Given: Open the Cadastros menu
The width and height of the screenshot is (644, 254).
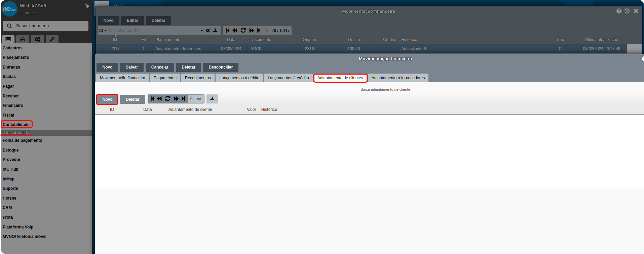Looking at the screenshot, I should click(x=12, y=48).
